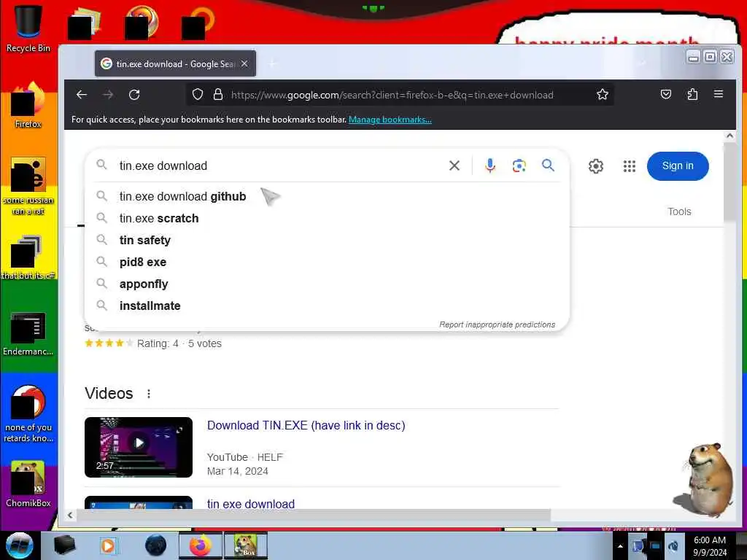Screen dimensions: 747x560
Task: Submit search with blue magnifier icon
Action: tap(549, 166)
